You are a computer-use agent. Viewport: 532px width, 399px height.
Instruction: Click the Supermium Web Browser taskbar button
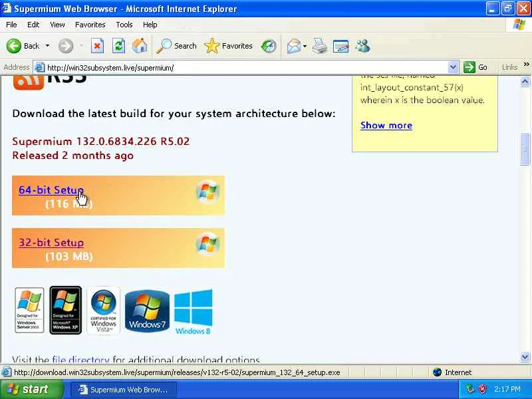point(124,390)
